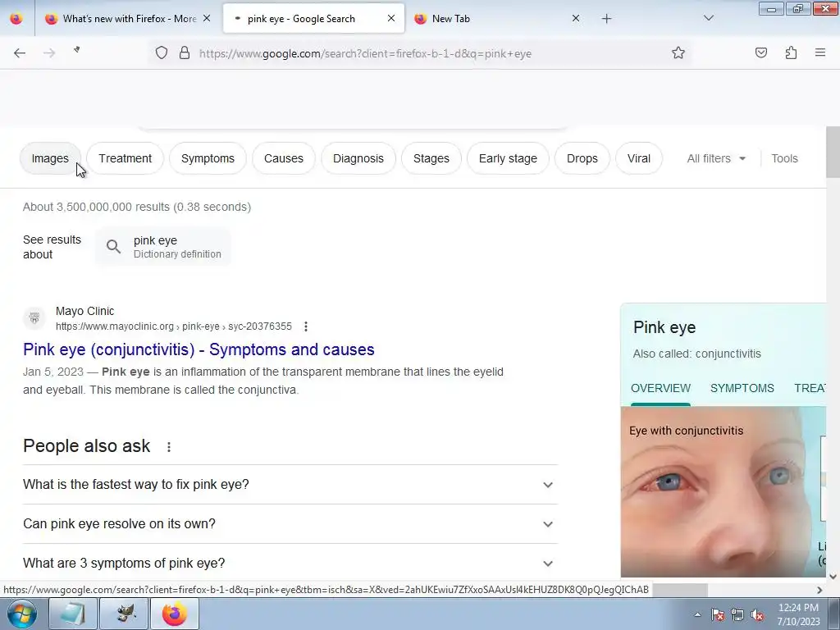The width and height of the screenshot is (840, 630).
Task: Click the muted volume tray icon
Action: click(757, 614)
